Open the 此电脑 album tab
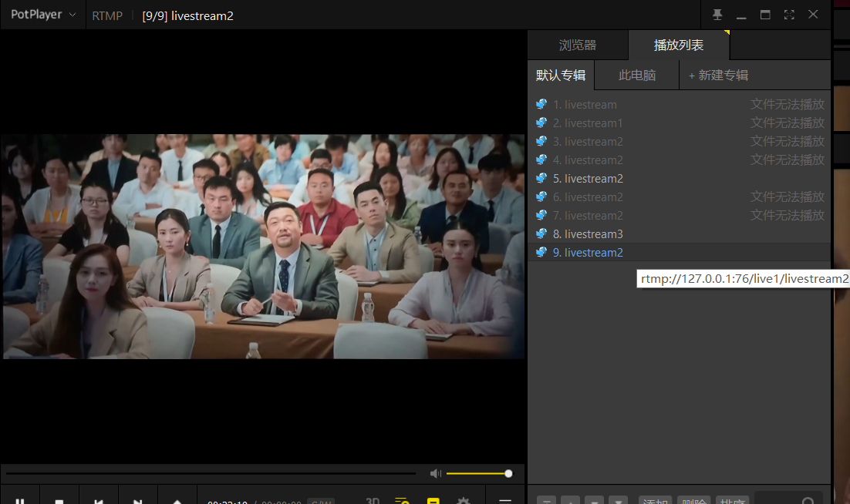This screenshot has width=850, height=504. coord(637,76)
